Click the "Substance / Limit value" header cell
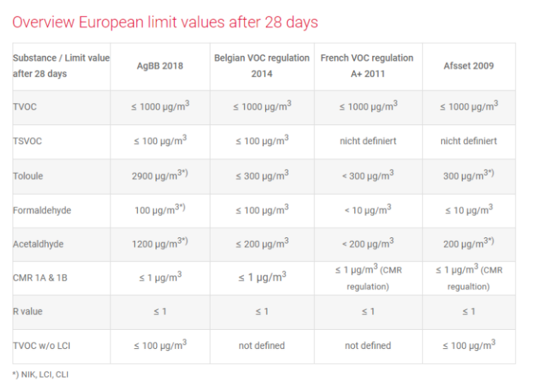This screenshot has width=536, height=392. 61,66
